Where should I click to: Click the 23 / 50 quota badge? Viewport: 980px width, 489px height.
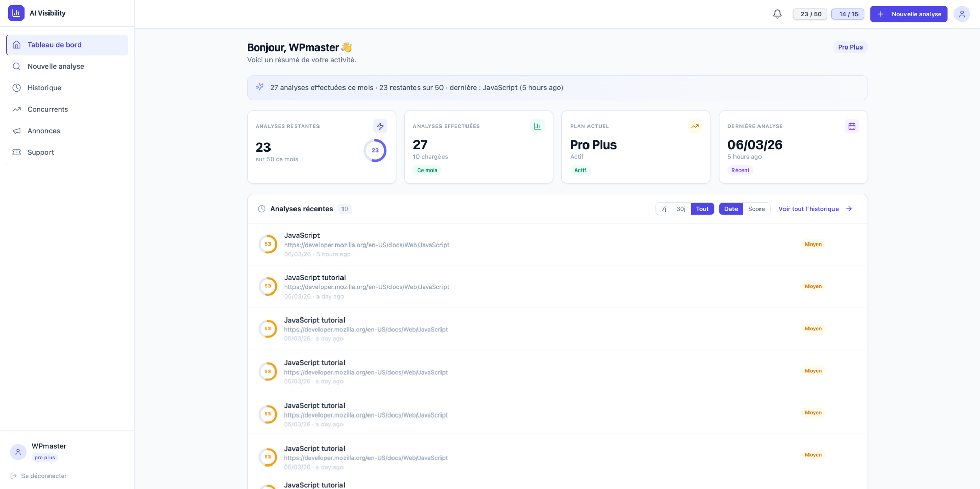[810, 14]
